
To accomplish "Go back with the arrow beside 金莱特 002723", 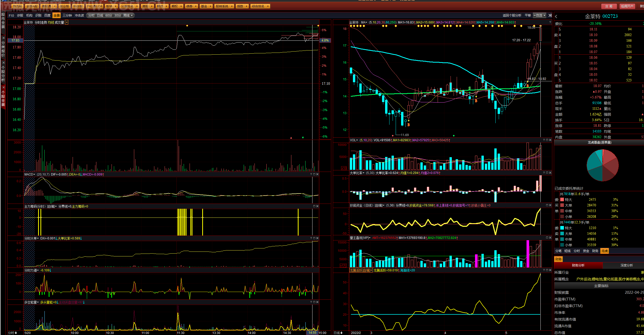I will 556,16.
